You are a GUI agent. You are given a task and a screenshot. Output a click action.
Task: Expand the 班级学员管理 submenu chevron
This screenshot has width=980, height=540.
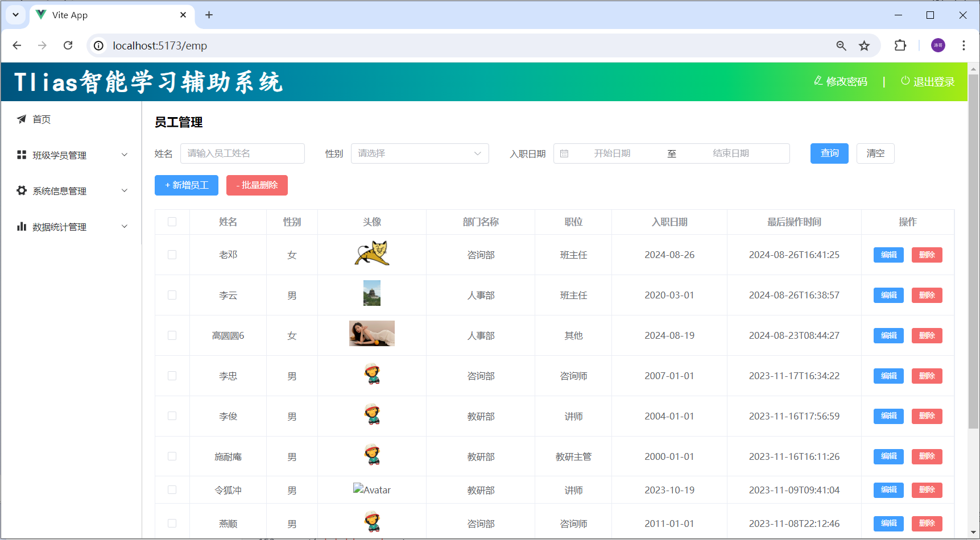[x=125, y=155]
